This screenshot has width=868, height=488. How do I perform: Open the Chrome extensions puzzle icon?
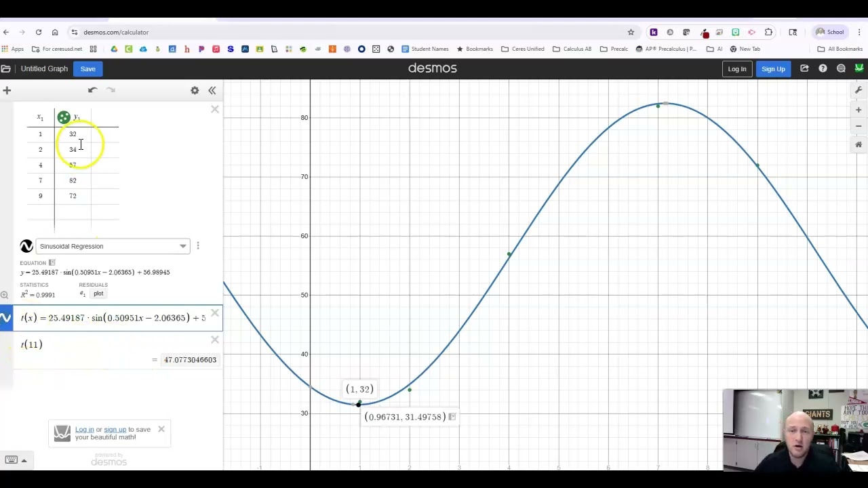point(768,33)
